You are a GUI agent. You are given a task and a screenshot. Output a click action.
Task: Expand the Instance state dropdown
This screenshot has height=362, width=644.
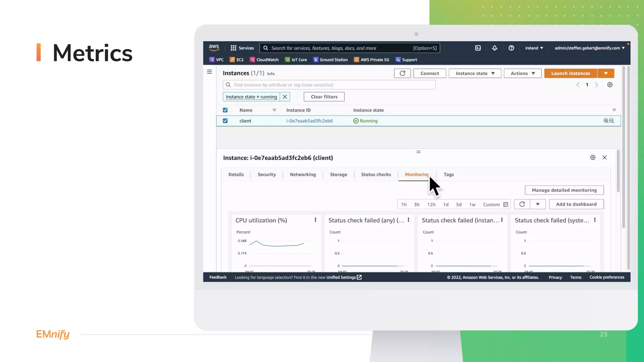pos(475,73)
